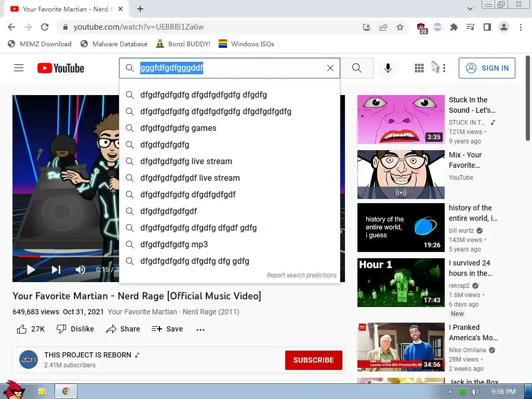
Task: Choose suggestion 'dfgdfgdfgdfg dfgdfg dfg gdfg'
Action: 229,261
